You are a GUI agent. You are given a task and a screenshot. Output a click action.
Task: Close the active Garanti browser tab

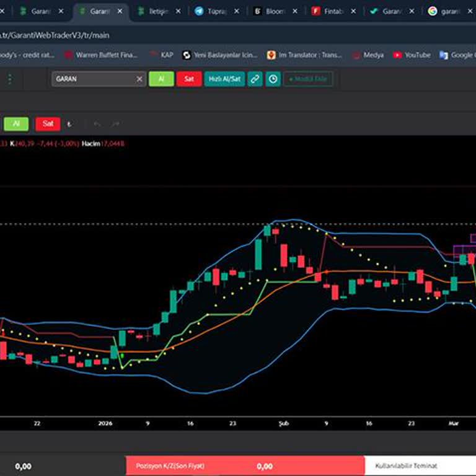click(x=120, y=12)
